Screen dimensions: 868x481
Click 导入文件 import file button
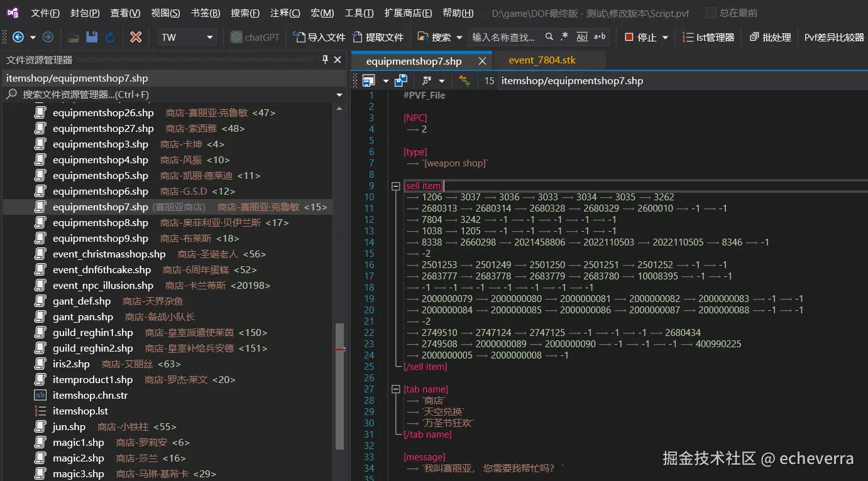click(319, 37)
